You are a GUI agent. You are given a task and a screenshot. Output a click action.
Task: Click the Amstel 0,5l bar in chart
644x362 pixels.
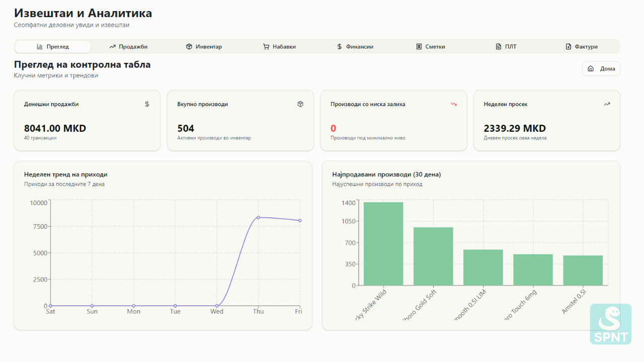[x=583, y=270]
